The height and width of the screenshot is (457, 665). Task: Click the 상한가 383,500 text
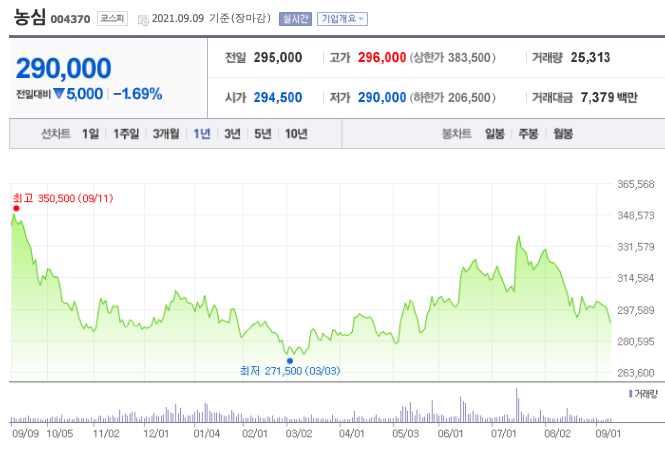click(453, 57)
